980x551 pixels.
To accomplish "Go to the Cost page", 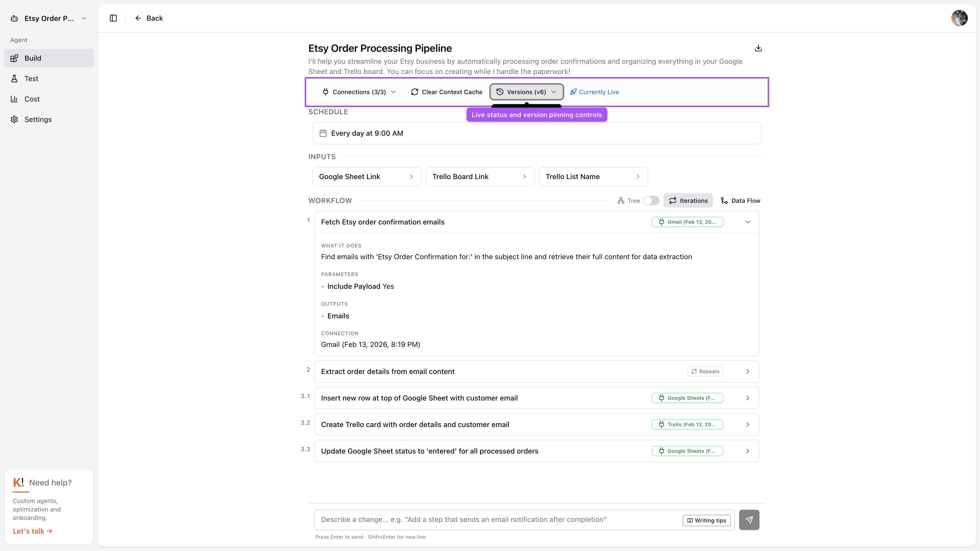I will pos(32,99).
